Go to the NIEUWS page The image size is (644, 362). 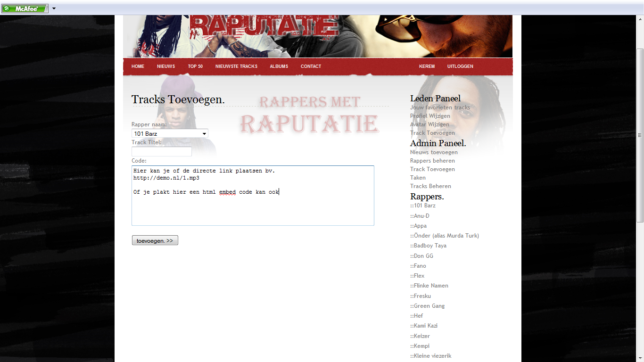[x=166, y=66]
